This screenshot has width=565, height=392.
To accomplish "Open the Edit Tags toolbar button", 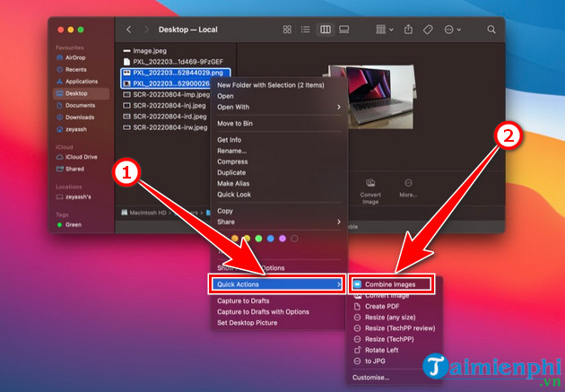I will point(428,30).
